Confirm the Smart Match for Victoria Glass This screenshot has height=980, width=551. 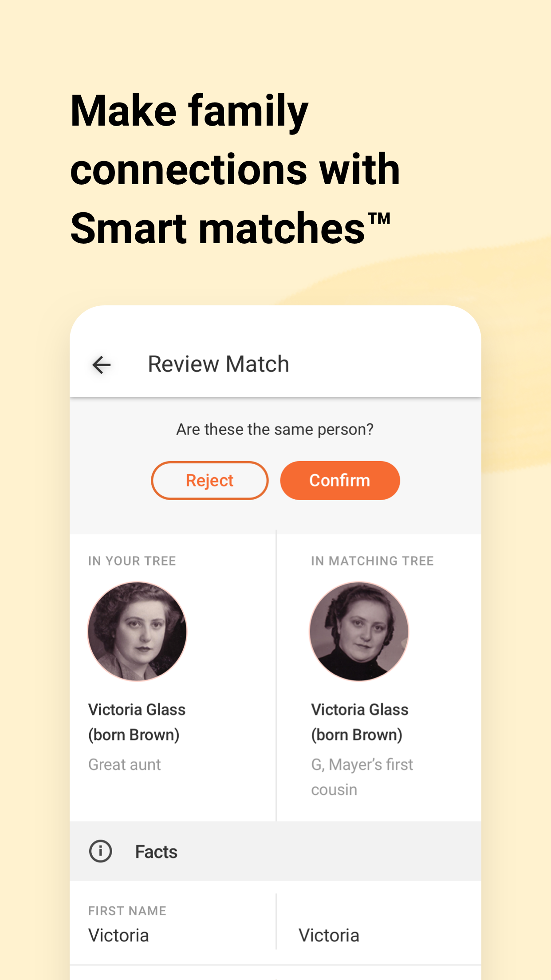pyautogui.click(x=340, y=480)
